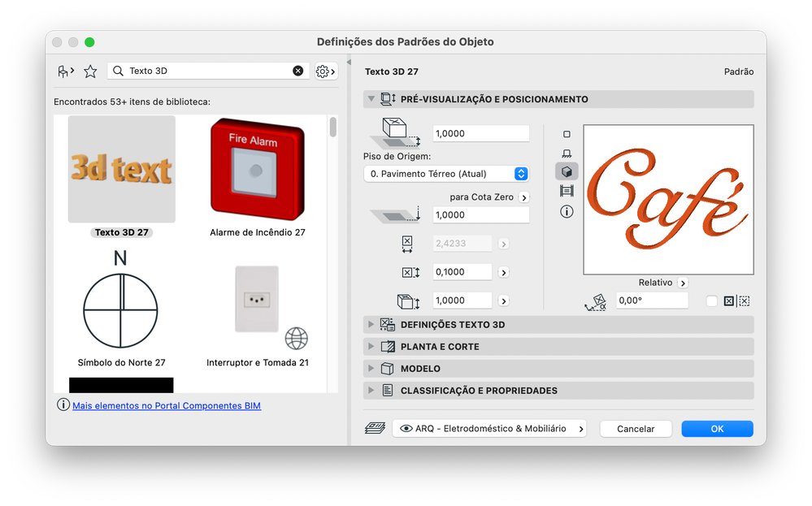
Task: Click the BIM components globe icon
Action: (x=296, y=339)
